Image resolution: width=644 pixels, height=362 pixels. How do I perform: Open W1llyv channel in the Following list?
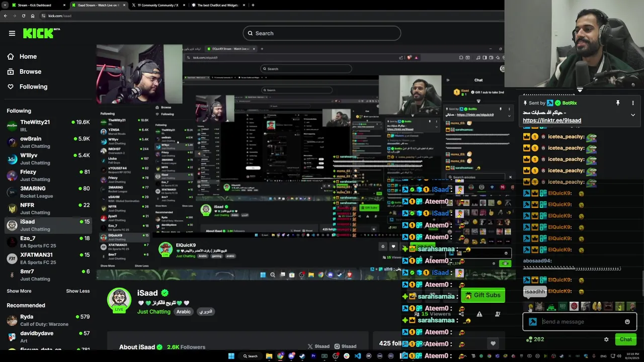[x=48, y=158]
